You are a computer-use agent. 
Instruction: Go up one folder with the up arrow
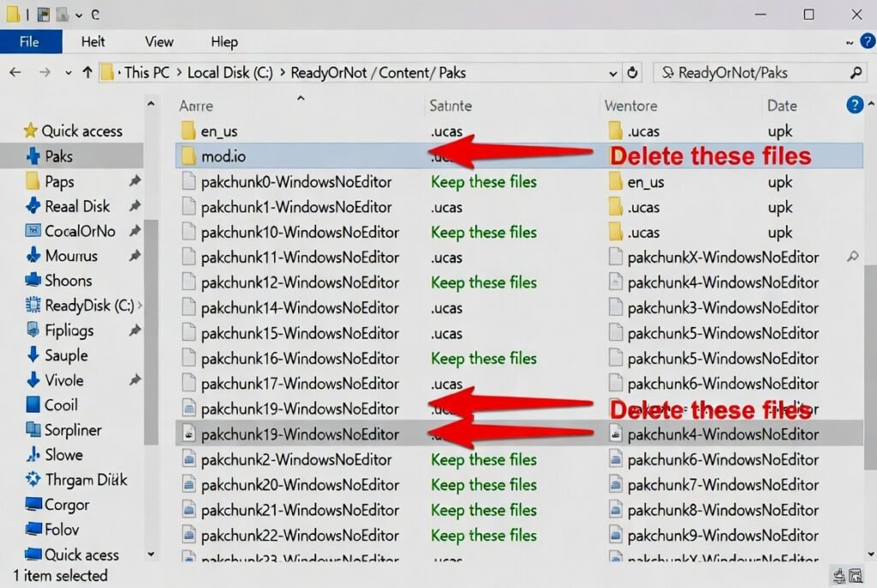tap(87, 73)
